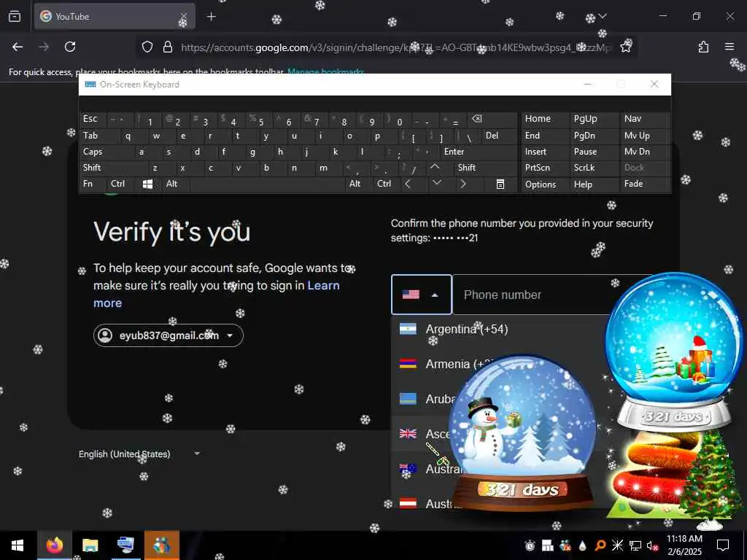Open the list all tabs chevron

[x=603, y=16]
